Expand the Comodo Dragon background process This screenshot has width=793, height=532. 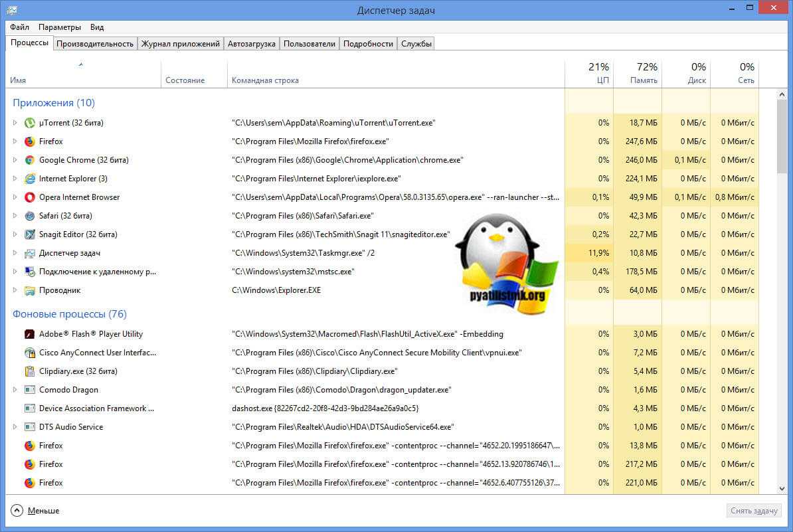[15, 390]
